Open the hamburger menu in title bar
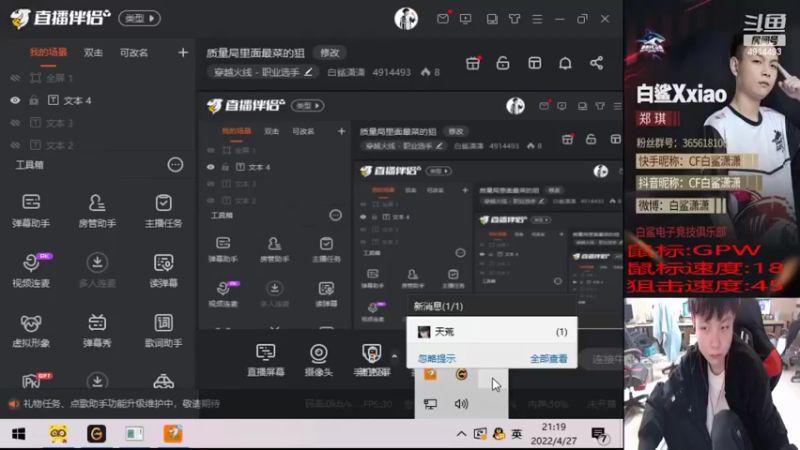The height and width of the screenshot is (450, 800). [x=537, y=19]
